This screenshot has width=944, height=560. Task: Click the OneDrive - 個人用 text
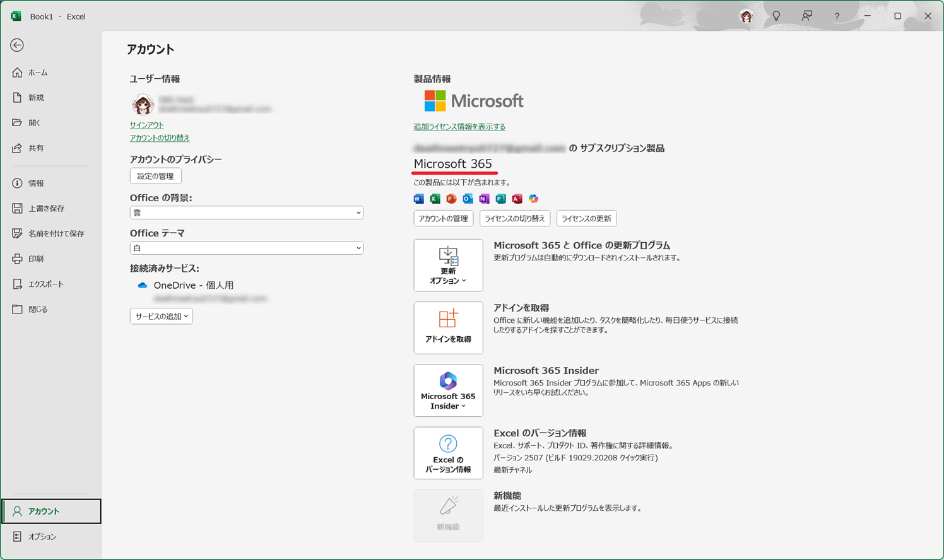tap(194, 285)
